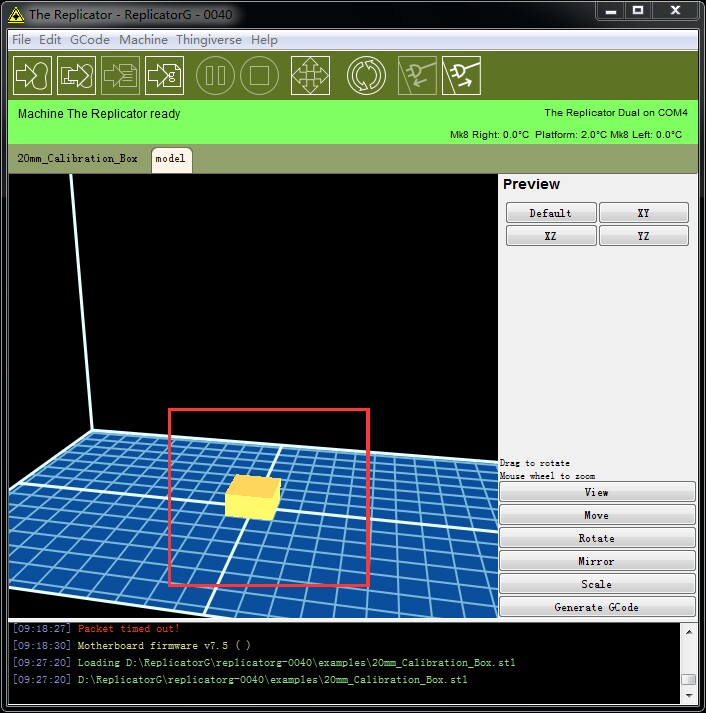Screen dimensions: 706x713
Task: Switch preview to YZ view
Action: point(644,236)
